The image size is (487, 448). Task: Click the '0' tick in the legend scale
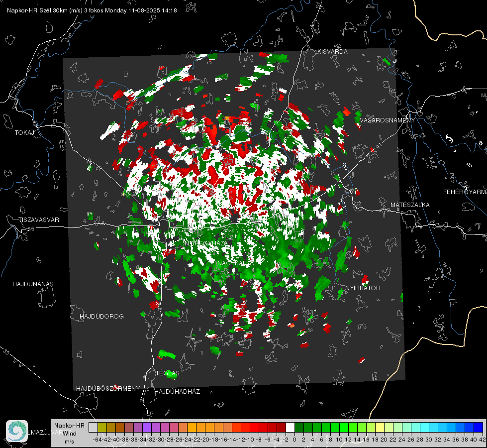click(294, 440)
